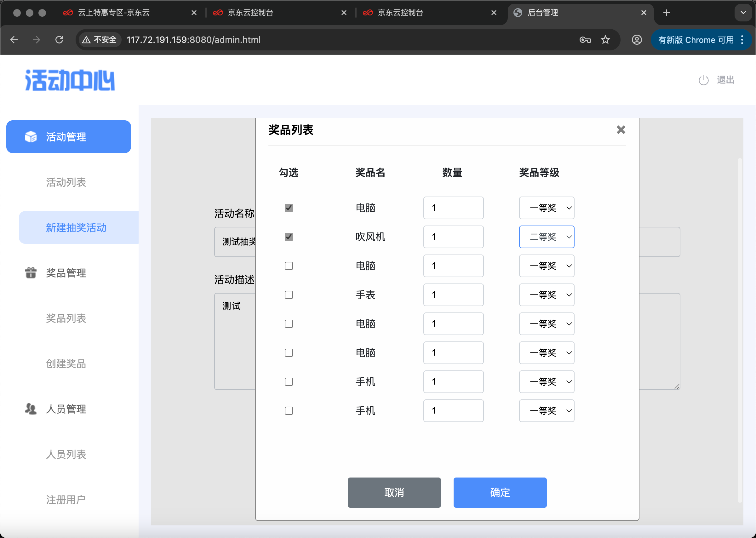Open Chrome profile icon
756x538 pixels.
tap(636, 40)
